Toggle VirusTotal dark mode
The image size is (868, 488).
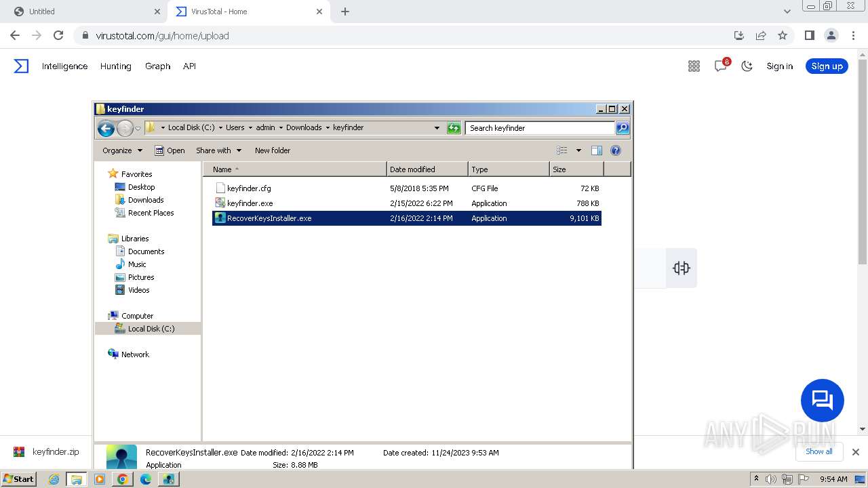pyautogui.click(x=747, y=66)
